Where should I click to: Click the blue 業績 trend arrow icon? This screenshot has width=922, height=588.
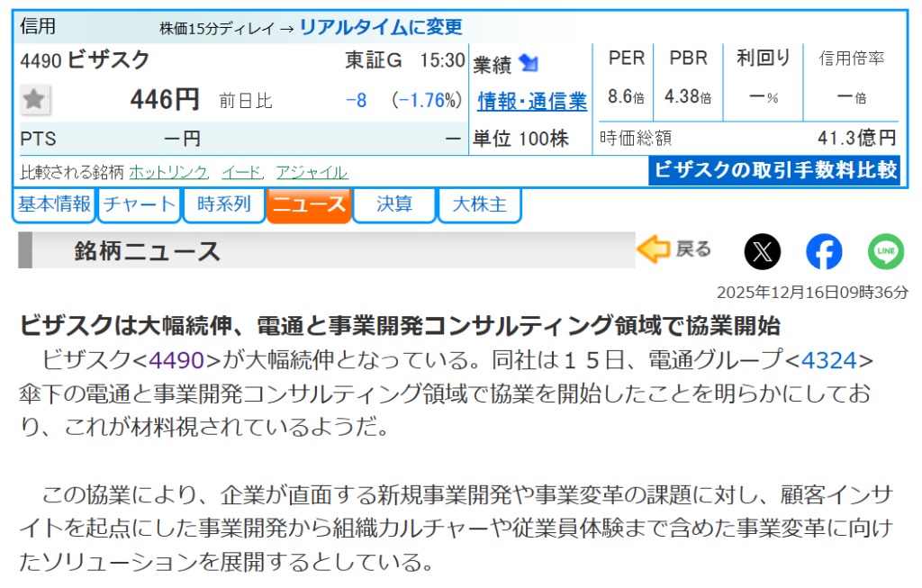(529, 64)
